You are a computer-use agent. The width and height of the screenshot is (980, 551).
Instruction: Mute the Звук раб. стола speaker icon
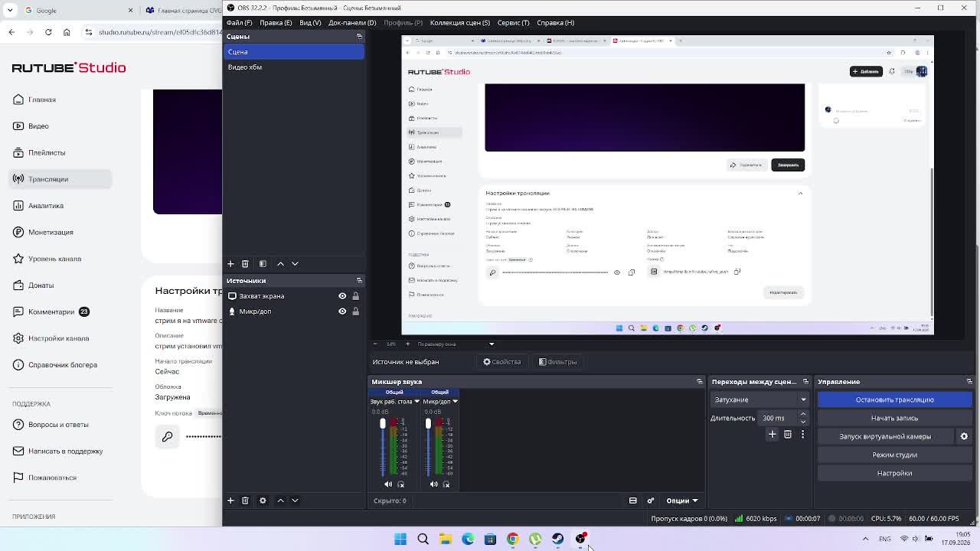point(388,484)
